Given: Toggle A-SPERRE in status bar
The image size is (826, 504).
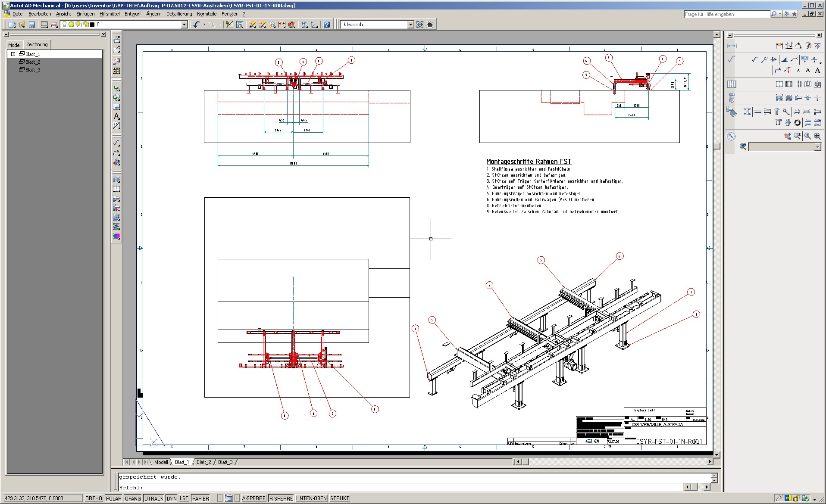Looking at the screenshot, I should (x=253, y=498).
